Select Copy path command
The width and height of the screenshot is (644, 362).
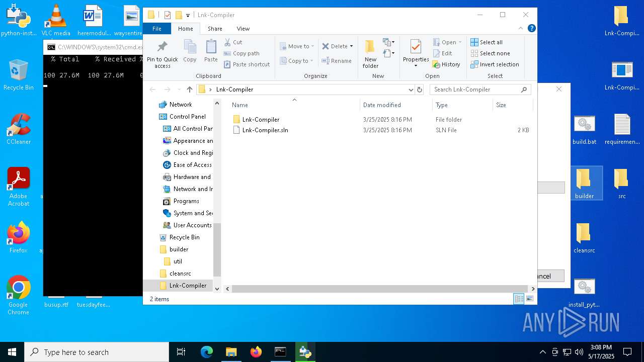[242, 53]
